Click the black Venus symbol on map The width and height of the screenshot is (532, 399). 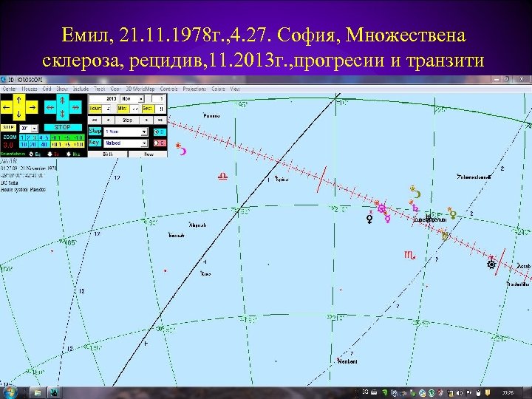pyautogui.click(x=369, y=219)
